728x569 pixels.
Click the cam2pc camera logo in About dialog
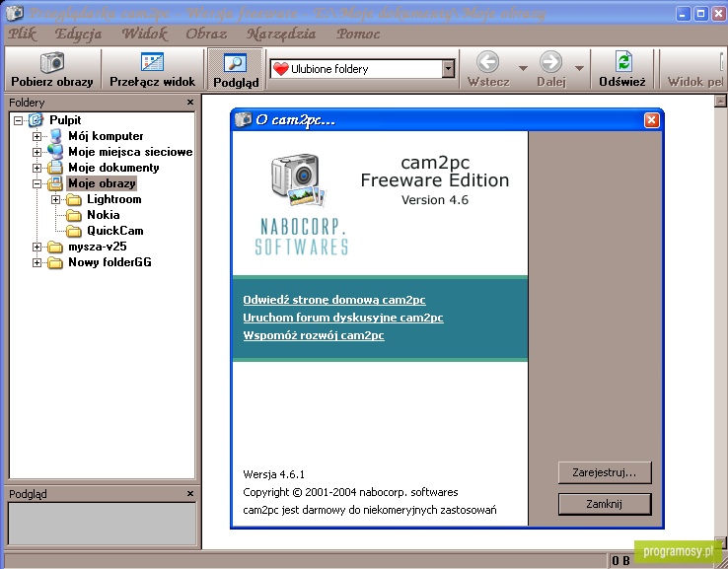[299, 180]
